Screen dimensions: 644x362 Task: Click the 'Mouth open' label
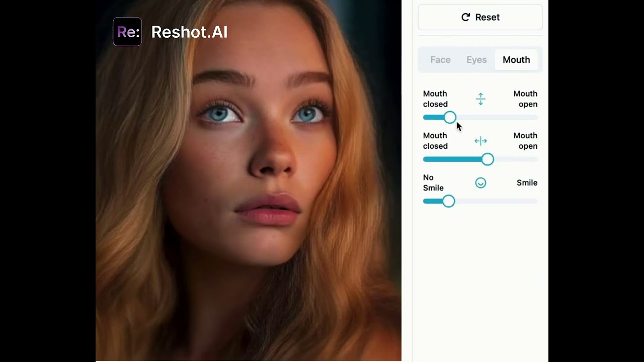(x=525, y=99)
